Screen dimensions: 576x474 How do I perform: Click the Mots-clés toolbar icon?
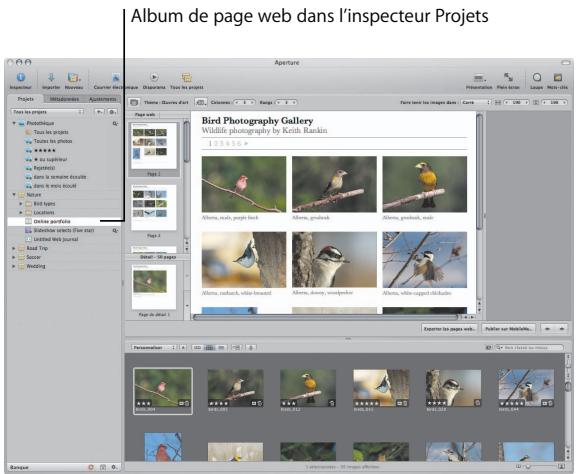point(558,77)
